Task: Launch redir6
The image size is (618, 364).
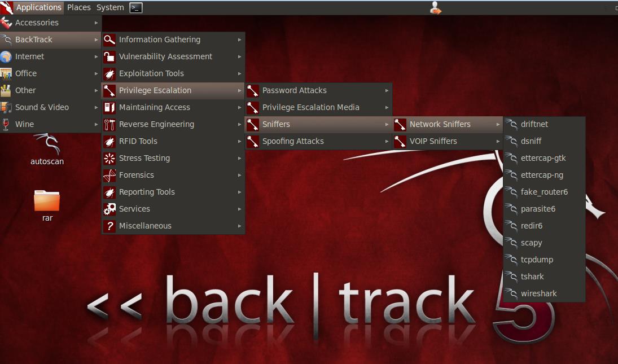Action: (x=544, y=226)
